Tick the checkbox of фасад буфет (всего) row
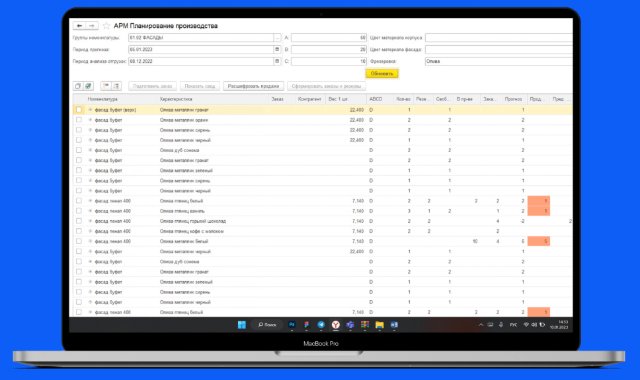 tap(79, 110)
